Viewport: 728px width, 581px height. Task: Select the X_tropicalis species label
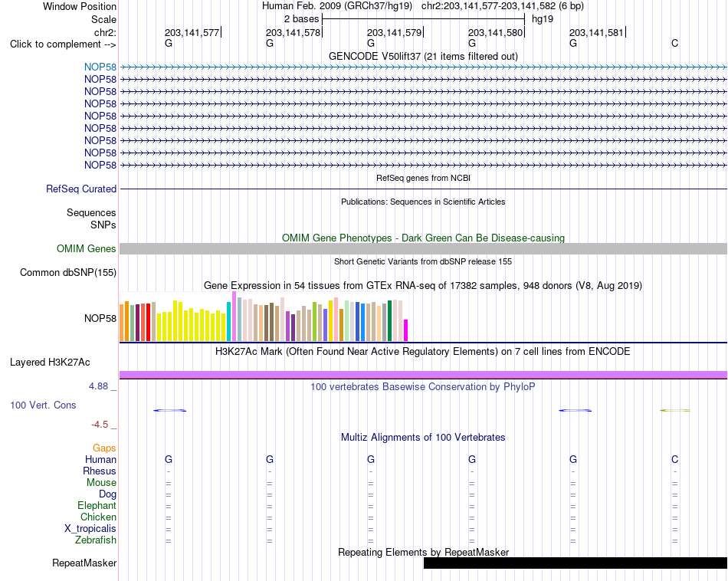point(90,529)
